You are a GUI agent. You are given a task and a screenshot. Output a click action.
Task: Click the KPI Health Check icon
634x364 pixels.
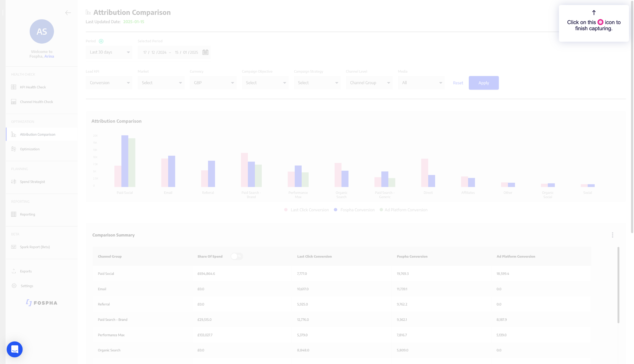(x=14, y=87)
